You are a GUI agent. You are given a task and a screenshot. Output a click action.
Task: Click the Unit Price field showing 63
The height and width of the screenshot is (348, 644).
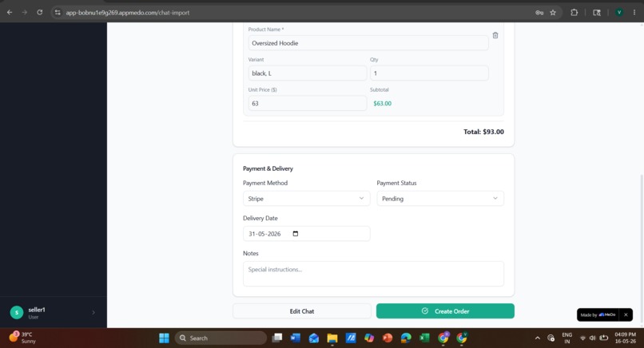pos(307,104)
